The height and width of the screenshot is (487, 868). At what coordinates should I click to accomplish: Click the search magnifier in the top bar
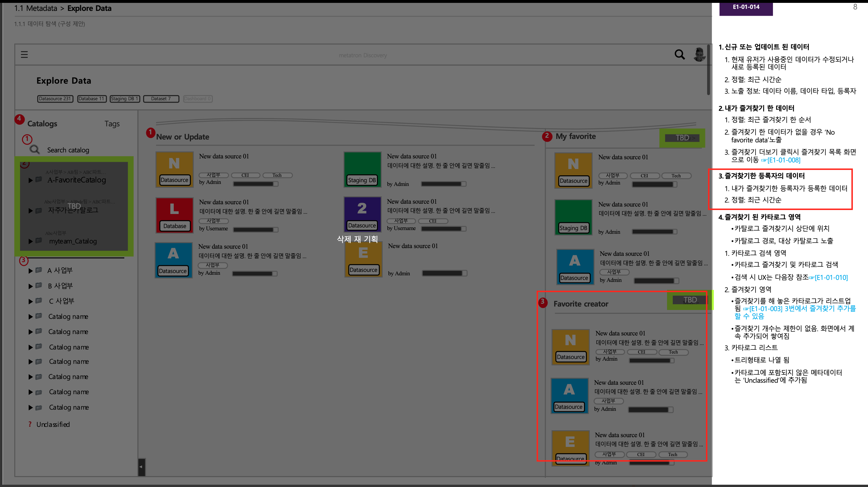tap(679, 54)
